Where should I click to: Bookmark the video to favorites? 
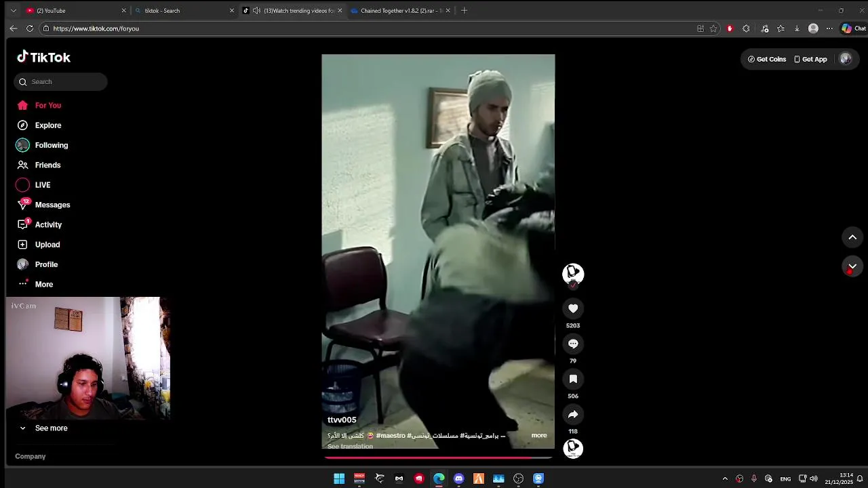click(x=573, y=379)
